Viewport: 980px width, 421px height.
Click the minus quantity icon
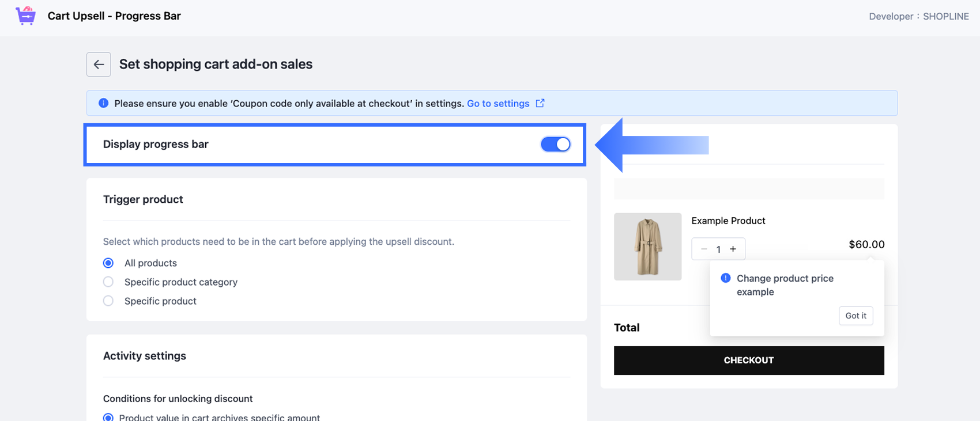[x=704, y=249]
